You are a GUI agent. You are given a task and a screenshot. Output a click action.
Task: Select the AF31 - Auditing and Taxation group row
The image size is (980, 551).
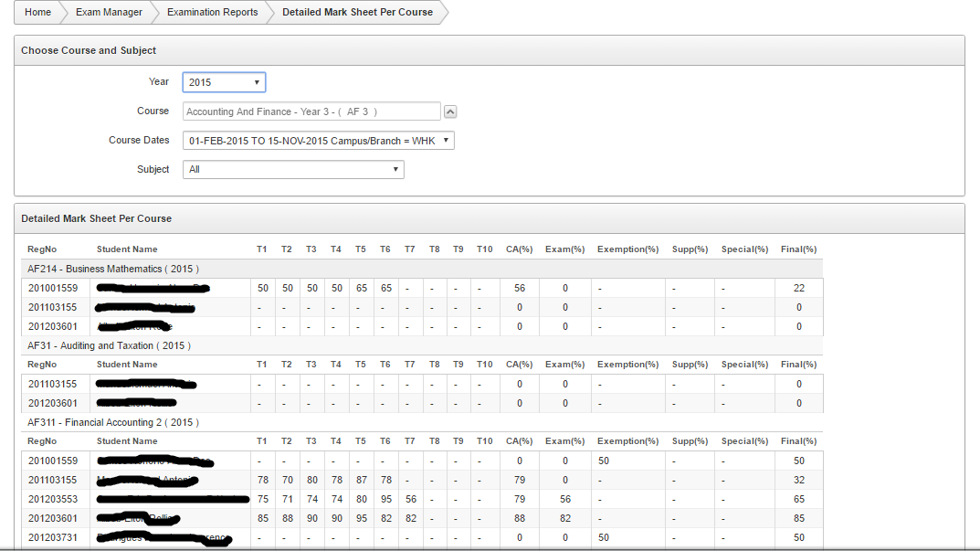tap(109, 345)
